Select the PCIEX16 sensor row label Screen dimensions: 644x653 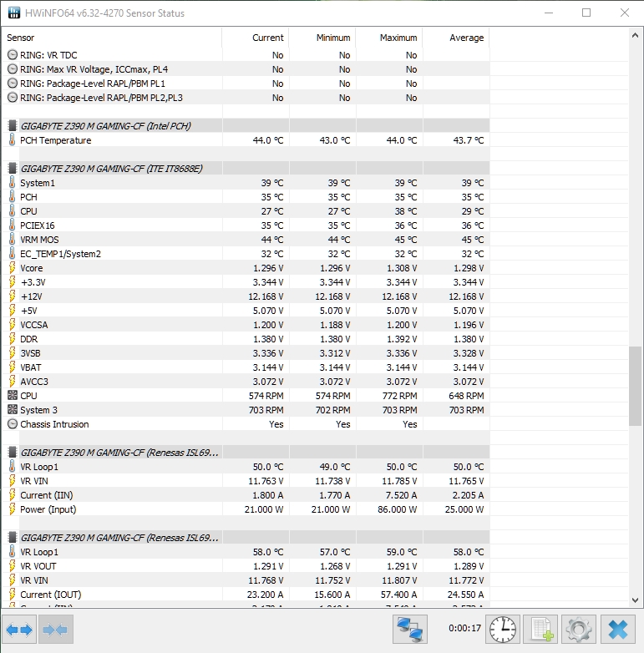[38, 225]
